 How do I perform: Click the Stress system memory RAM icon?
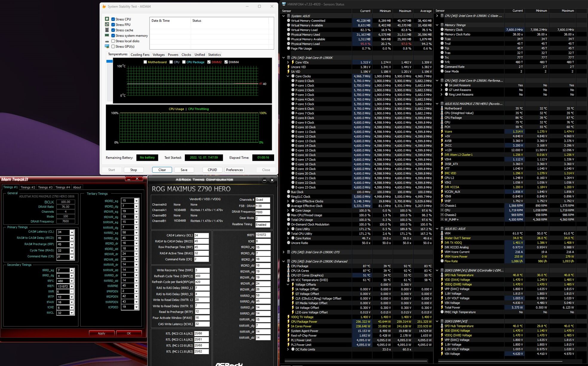tap(107, 35)
